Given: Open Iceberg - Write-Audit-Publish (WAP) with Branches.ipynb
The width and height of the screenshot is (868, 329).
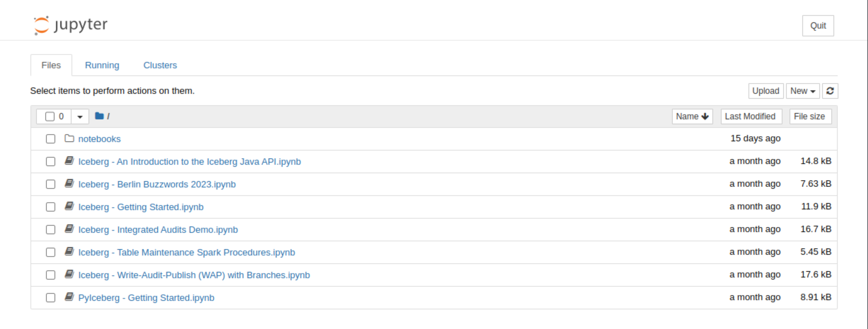Looking at the screenshot, I should point(194,275).
